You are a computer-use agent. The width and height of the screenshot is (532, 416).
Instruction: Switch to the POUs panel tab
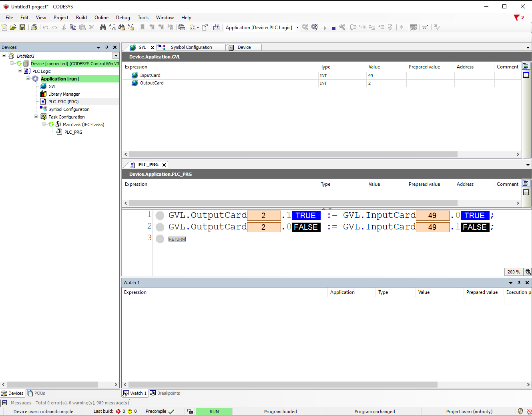coord(36,393)
